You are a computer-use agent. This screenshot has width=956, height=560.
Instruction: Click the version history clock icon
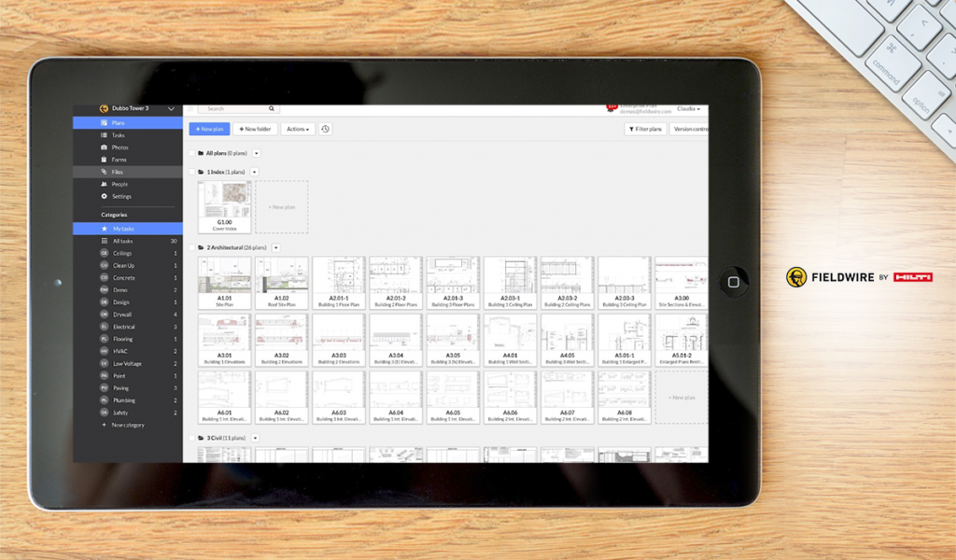coord(326,129)
